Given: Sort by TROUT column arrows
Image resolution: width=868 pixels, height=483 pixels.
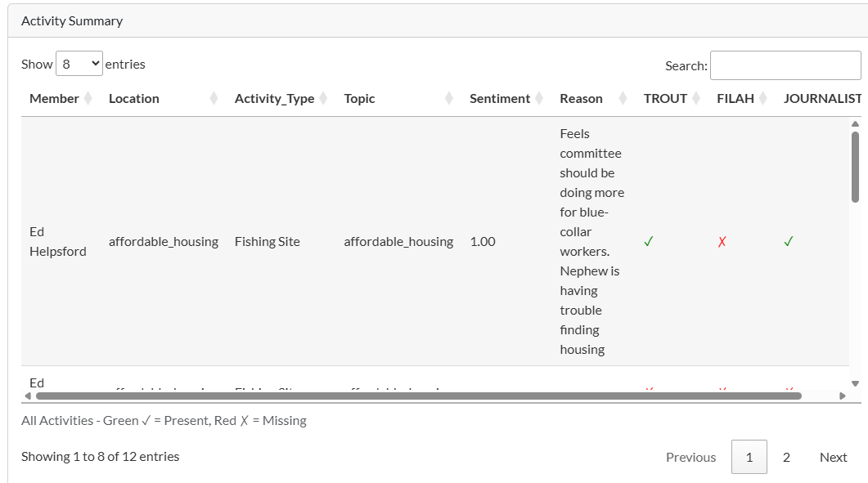Looking at the screenshot, I should pyautogui.click(x=696, y=99).
